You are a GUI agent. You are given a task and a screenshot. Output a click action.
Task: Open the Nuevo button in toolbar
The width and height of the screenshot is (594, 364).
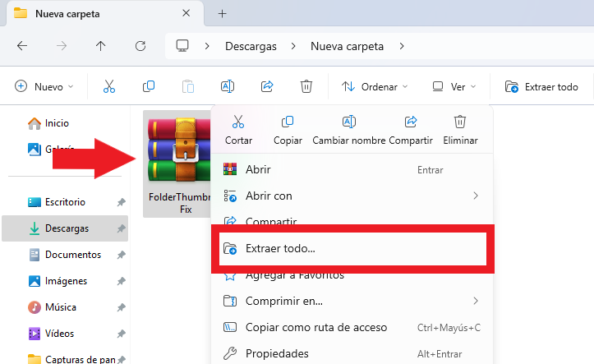[44, 87]
